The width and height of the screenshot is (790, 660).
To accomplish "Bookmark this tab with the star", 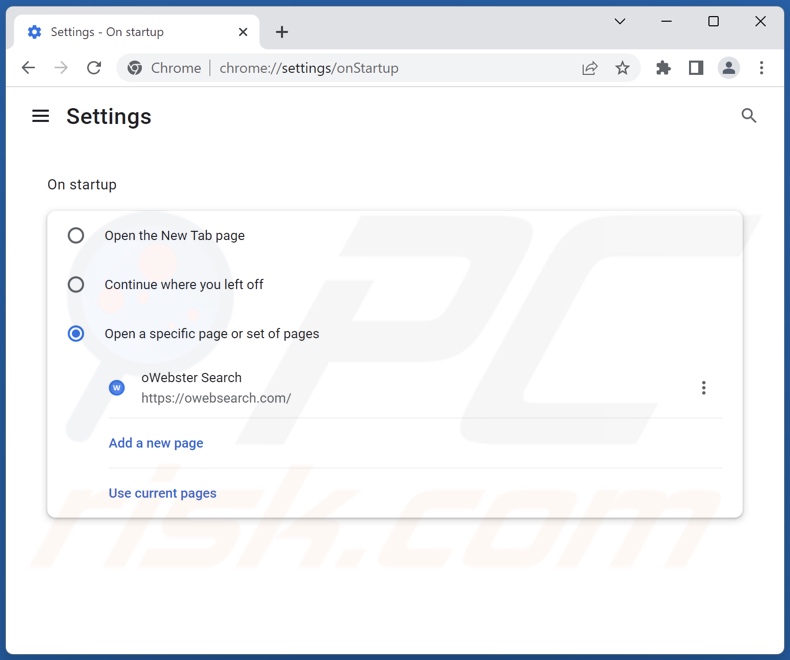I will (x=622, y=68).
